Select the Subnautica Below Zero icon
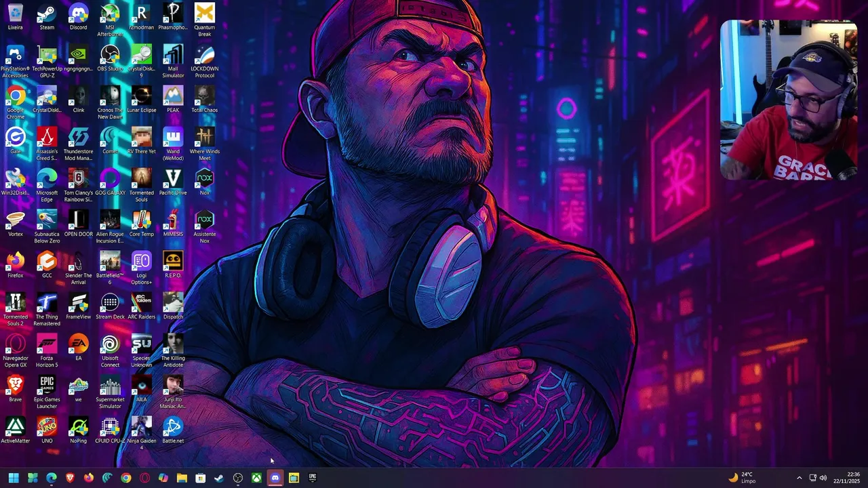The image size is (868, 488). click(47, 227)
